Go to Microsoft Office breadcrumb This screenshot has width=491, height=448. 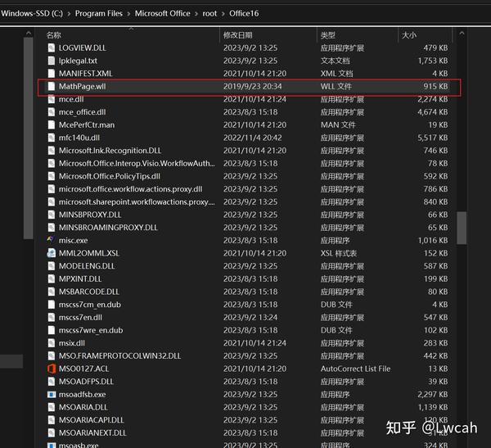pos(163,13)
